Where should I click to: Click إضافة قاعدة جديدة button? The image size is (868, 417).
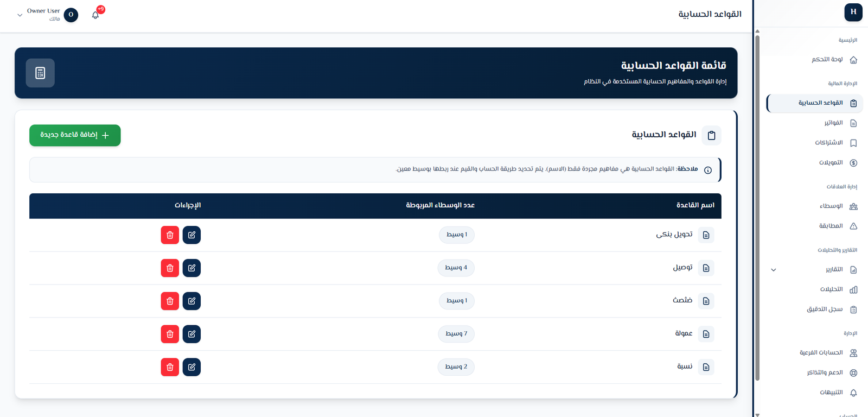tap(75, 135)
